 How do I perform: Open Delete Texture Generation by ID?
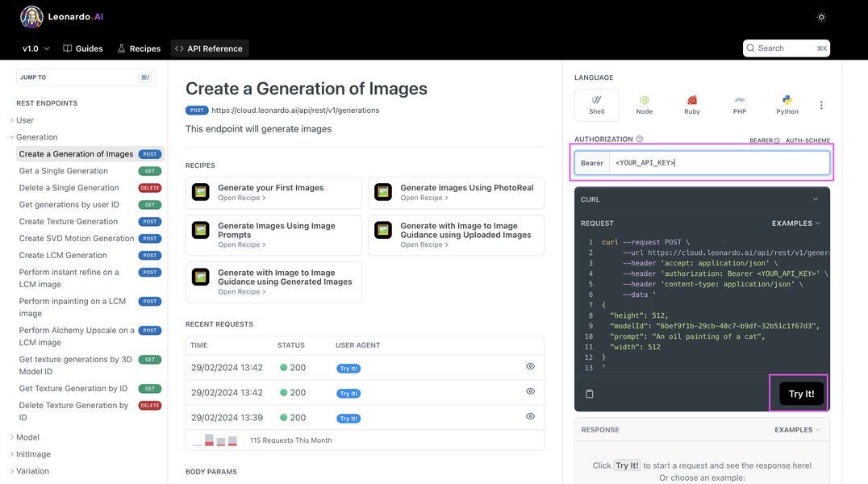tap(90, 411)
